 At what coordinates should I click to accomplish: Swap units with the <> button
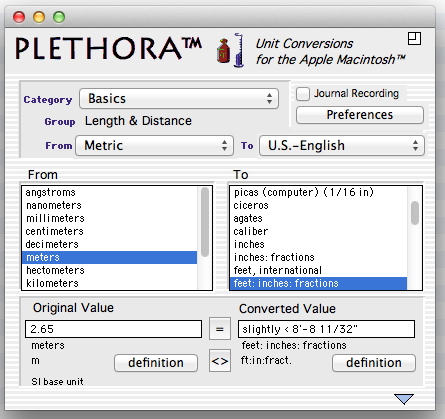click(220, 361)
